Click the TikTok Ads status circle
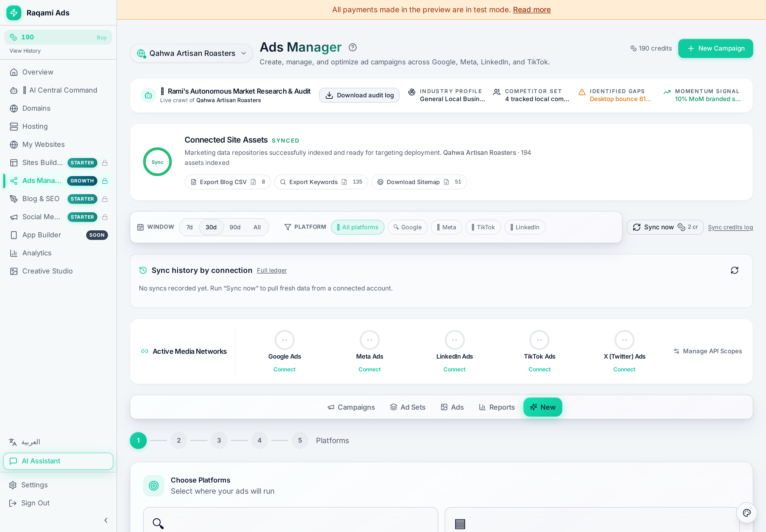Screen dimensions: 766x532 (x=539, y=340)
